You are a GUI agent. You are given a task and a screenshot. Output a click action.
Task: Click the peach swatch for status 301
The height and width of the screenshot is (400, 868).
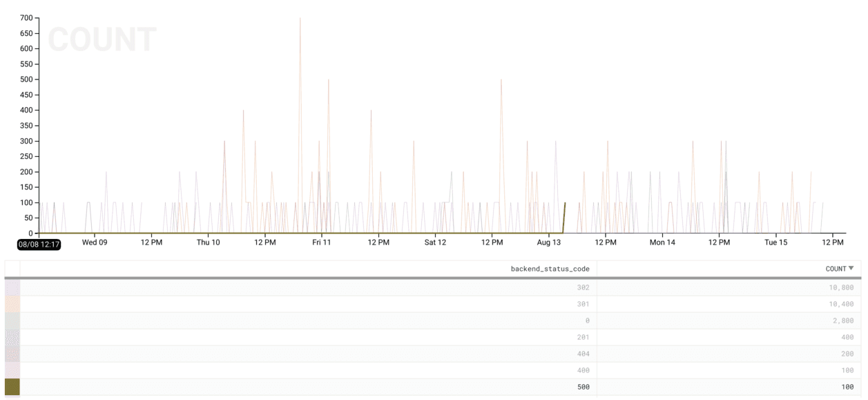pyautogui.click(x=12, y=304)
